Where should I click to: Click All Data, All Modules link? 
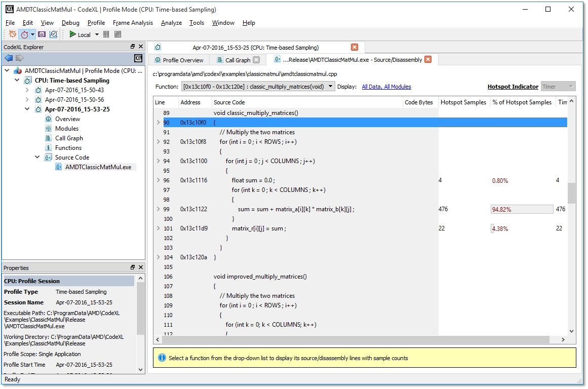click(x=386, y=87)
